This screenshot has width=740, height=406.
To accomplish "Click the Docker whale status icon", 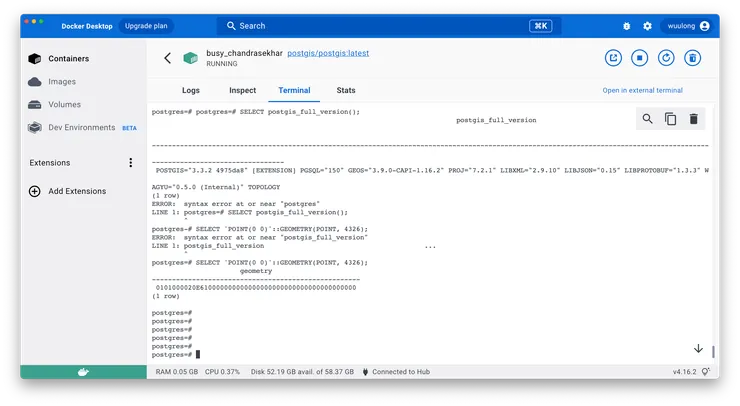I will click(83, 372).
